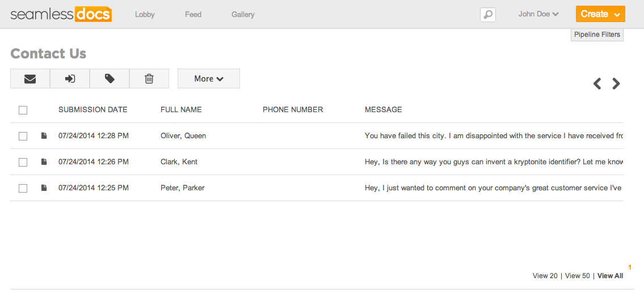The height and width of the screenshot is (298, 644).
Task: Check the select-all checkbox in header
Action: pyautogui.click(x=23, y=110)
